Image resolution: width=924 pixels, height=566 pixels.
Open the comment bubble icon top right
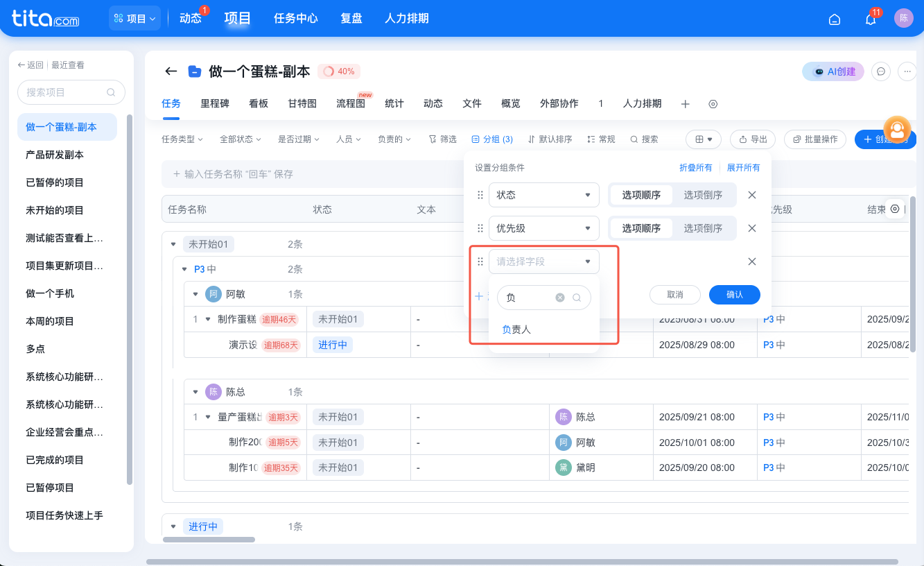coord(881,71)
